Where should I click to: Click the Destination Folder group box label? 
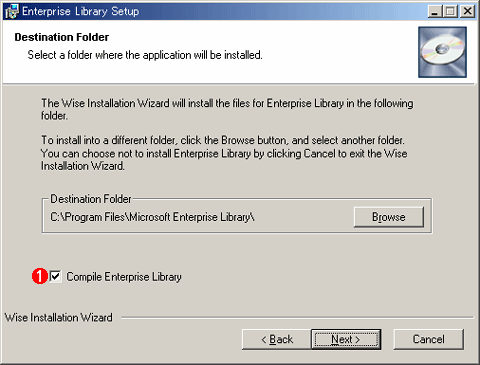tap(91, 199)
